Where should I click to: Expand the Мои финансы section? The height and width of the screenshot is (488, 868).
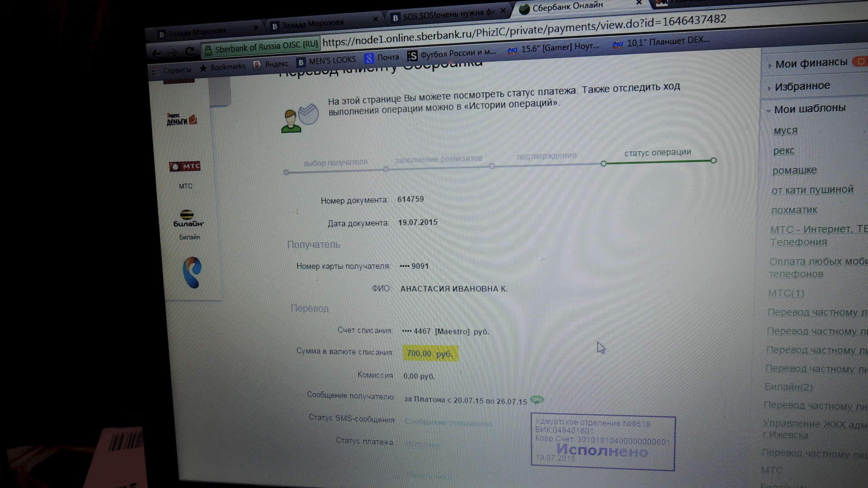click(x=811, y=63)
